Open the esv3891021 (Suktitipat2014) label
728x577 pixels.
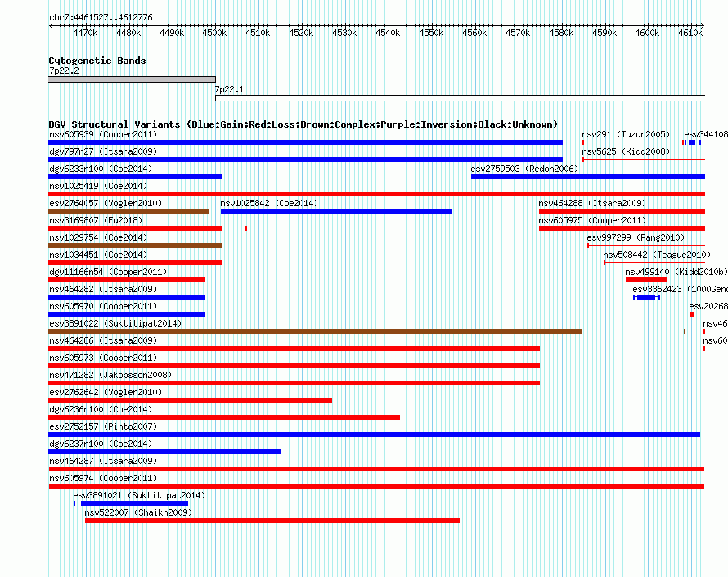click(x=139, y=496)
